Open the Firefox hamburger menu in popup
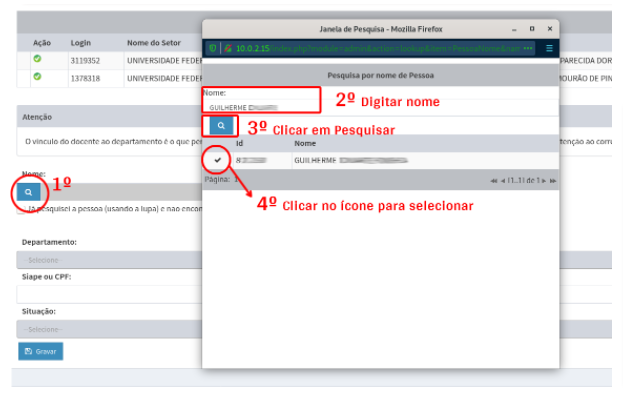Screen dimensions: 623x405 coord(548,48)
